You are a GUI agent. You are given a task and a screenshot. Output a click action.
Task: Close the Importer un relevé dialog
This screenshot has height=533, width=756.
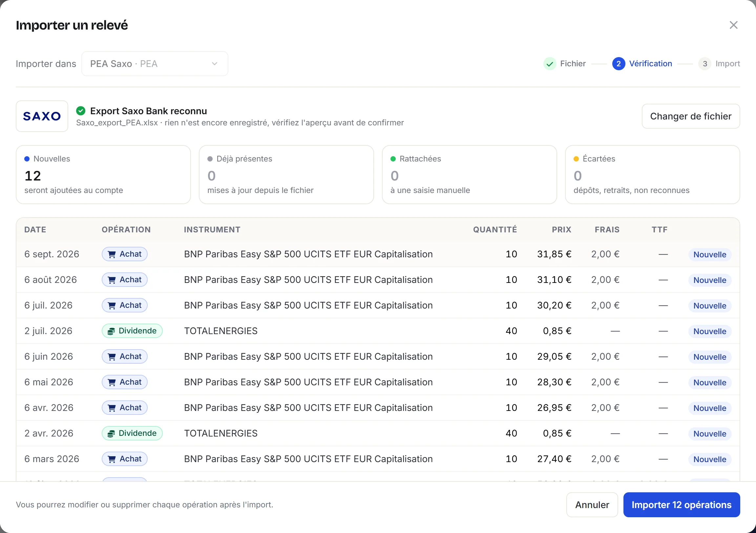[x=733, y=25]
